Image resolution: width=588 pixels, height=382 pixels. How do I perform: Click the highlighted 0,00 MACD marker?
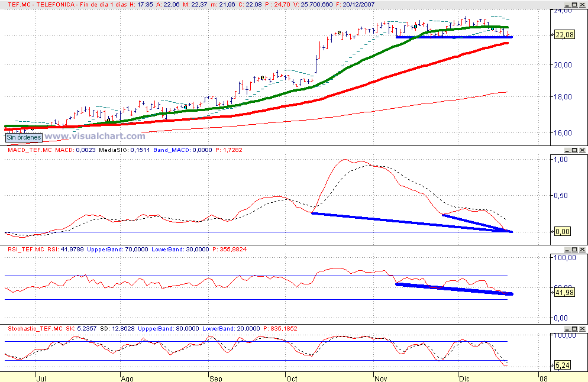(x=563, y=232)
